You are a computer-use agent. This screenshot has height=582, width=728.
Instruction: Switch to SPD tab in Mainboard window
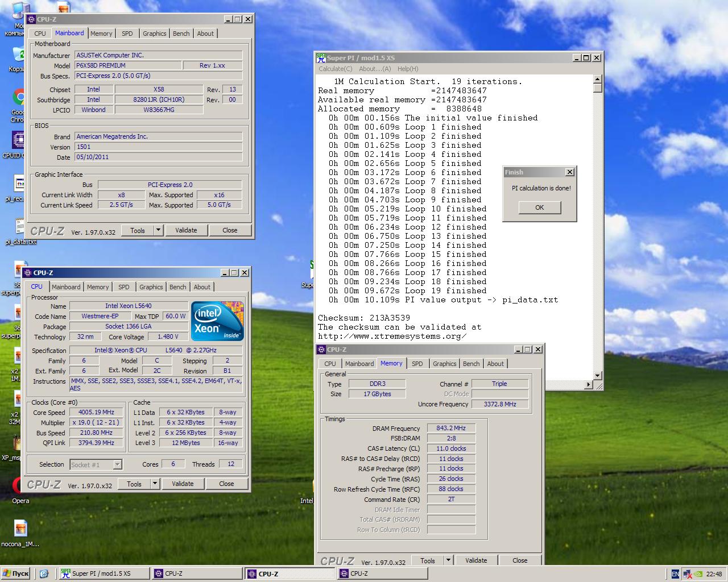coord(127,34)
